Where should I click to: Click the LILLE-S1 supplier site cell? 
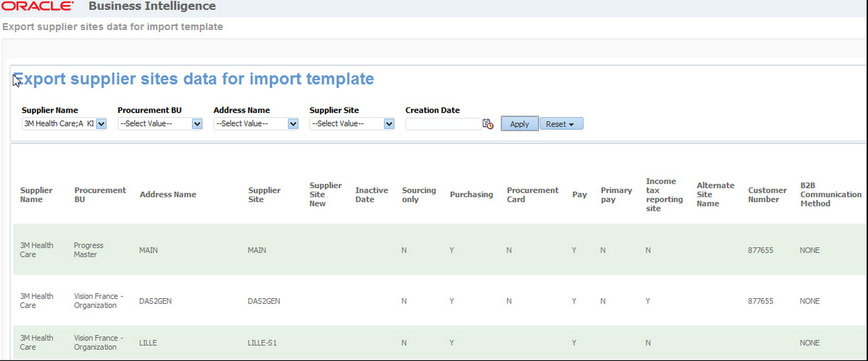pyautogui.click(x=262, y=343)
